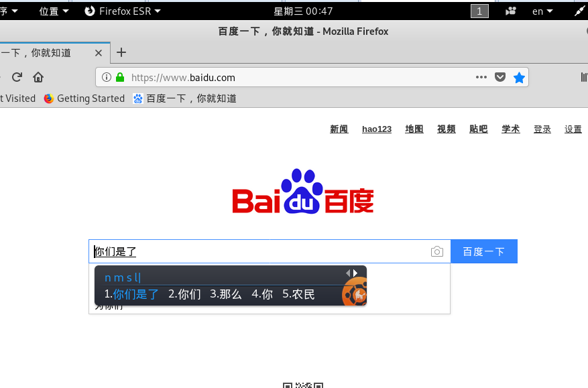Select candidate 4.你
Image resolution: width=588 pixels, height=388 pixels.
(x=262, y=294)
